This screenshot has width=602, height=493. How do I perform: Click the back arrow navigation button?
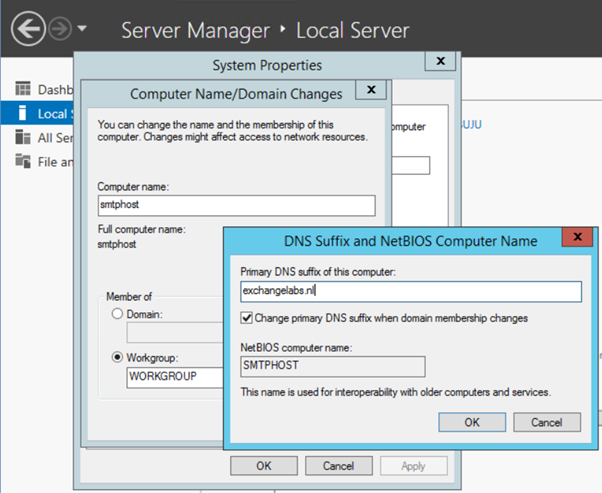click(x=29, y=29)
